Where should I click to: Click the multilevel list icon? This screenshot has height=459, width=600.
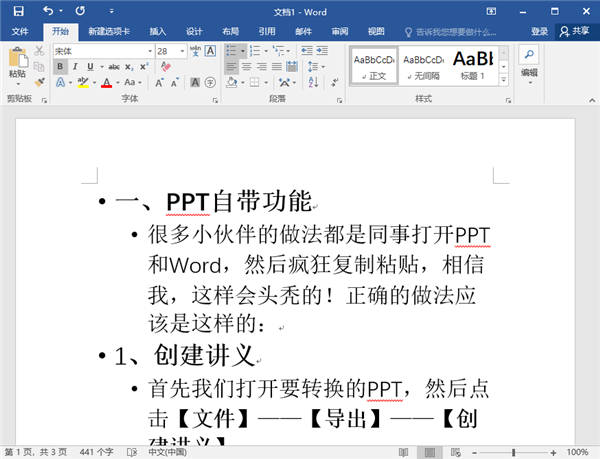(278, 50)
